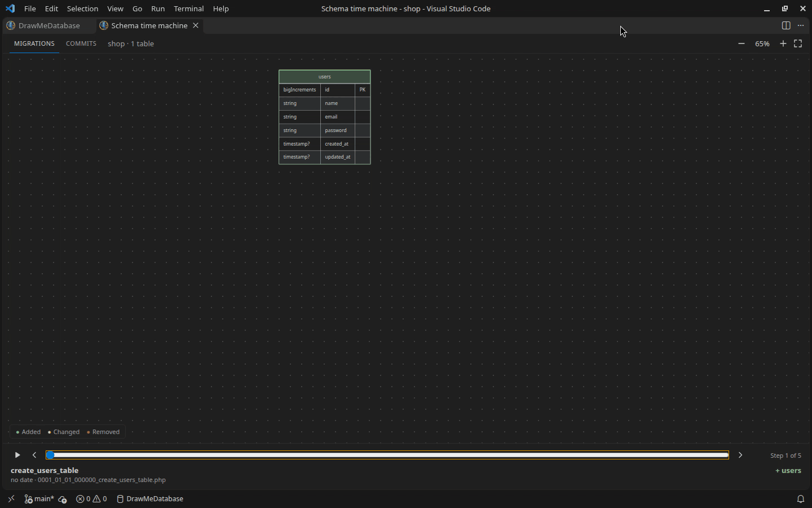Image resolution: width=812 pixels, height=508 pixels.
Task: Click the Step 1 of 5 indicator
Action: point(785,456)
